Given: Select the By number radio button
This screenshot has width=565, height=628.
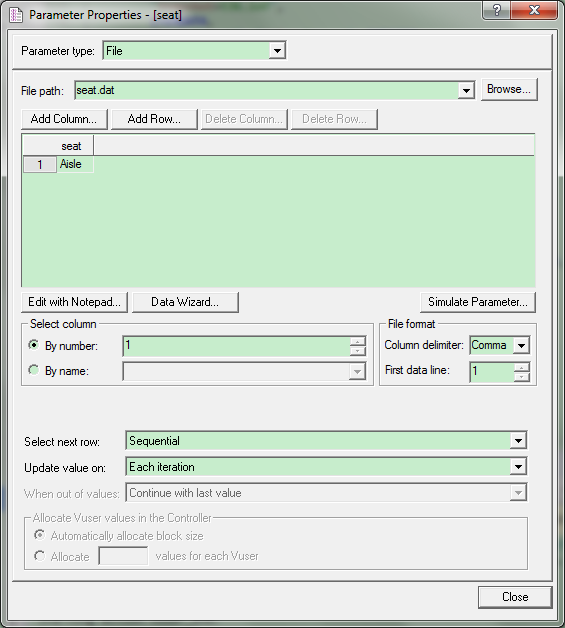Looking at the screenshot, I should 34,345.
